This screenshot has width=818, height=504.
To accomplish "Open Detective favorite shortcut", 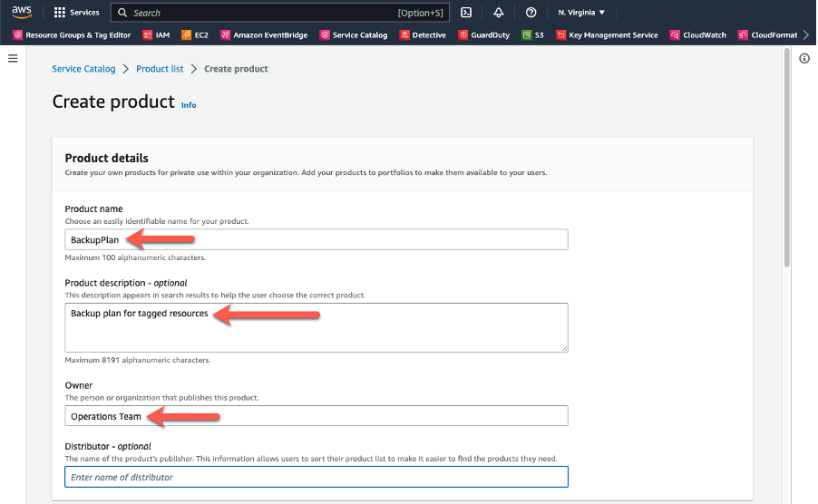I will [x=423, y=35].
